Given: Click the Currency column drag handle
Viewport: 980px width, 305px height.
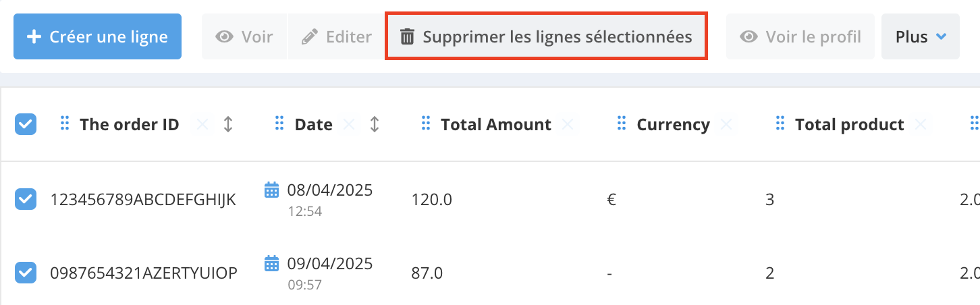Looking at the screenshot, I should click(x=622, y=123).
